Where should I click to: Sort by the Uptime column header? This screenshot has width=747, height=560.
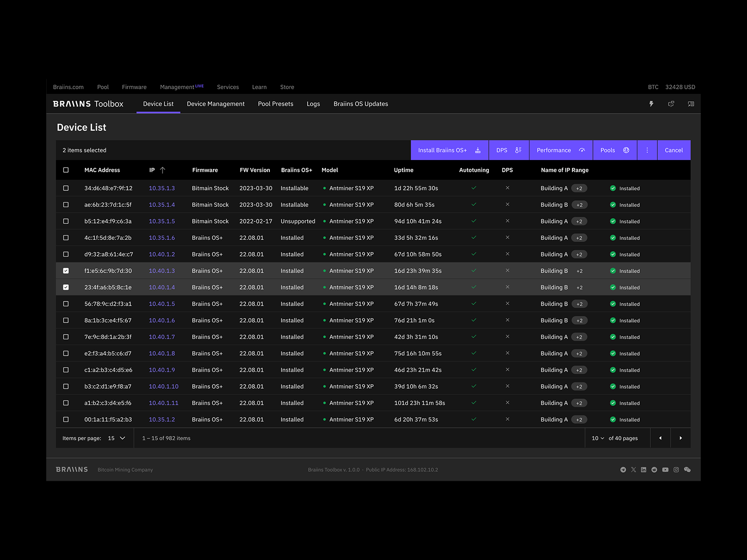(404, 170)
